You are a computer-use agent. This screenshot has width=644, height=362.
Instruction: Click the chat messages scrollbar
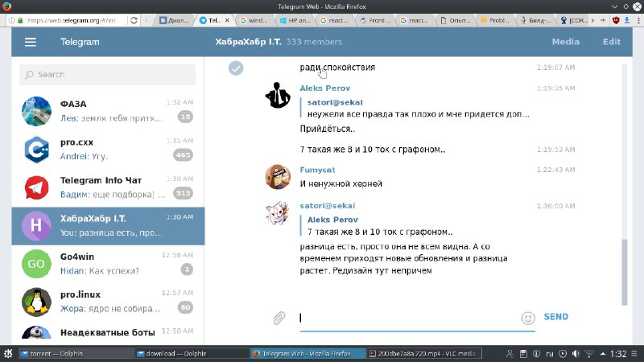pyautogui.click(x=625, y=272)
